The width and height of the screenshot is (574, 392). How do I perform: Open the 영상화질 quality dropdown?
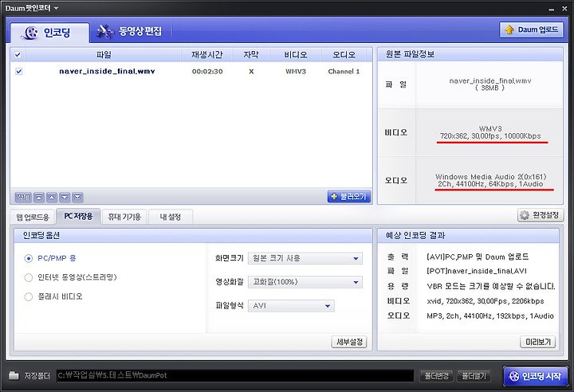pyautogui.click(x=305, y=282)
